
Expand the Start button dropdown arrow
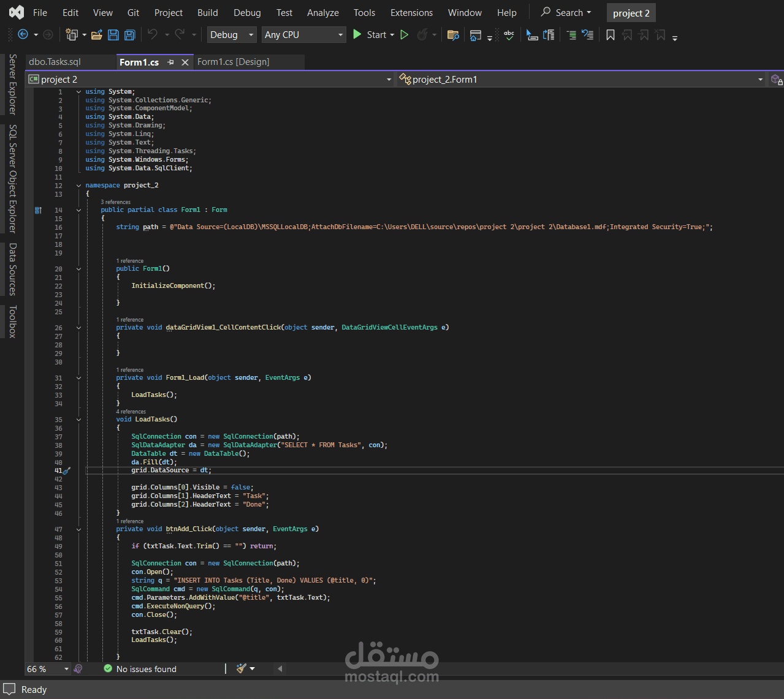[x=392, y=35]
